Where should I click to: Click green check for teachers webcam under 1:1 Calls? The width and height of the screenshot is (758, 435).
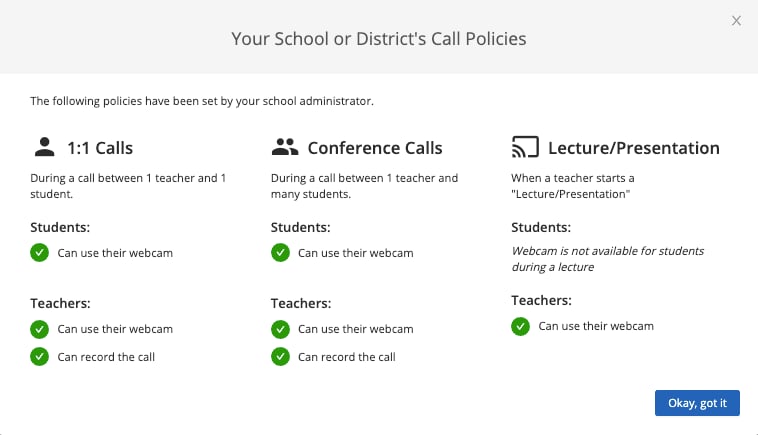coord(40,329)
